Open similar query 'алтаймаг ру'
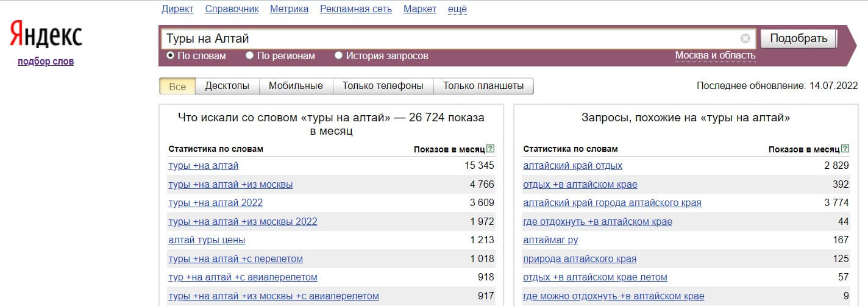Screen dimensions: 868x306 550,240
